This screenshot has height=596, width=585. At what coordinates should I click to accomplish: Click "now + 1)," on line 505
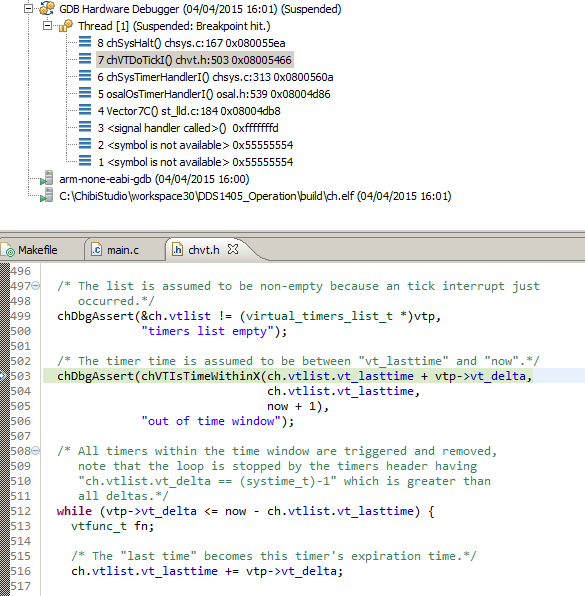pos(298,406)
